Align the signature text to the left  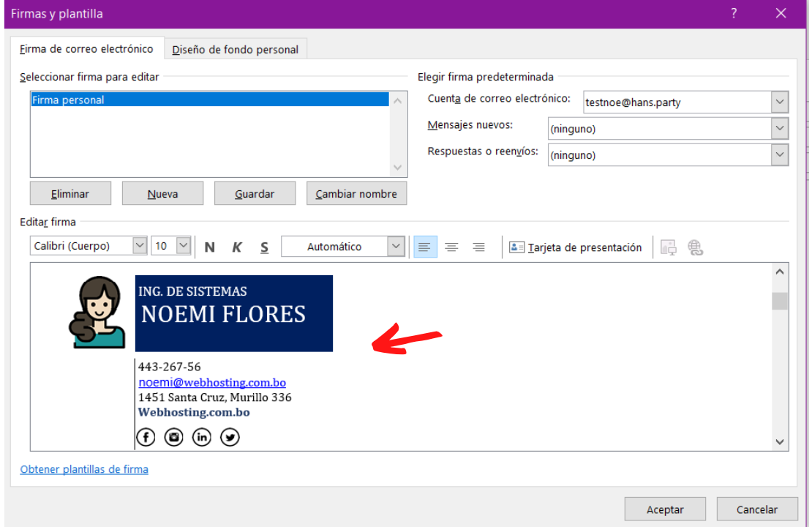pos(425,247)
